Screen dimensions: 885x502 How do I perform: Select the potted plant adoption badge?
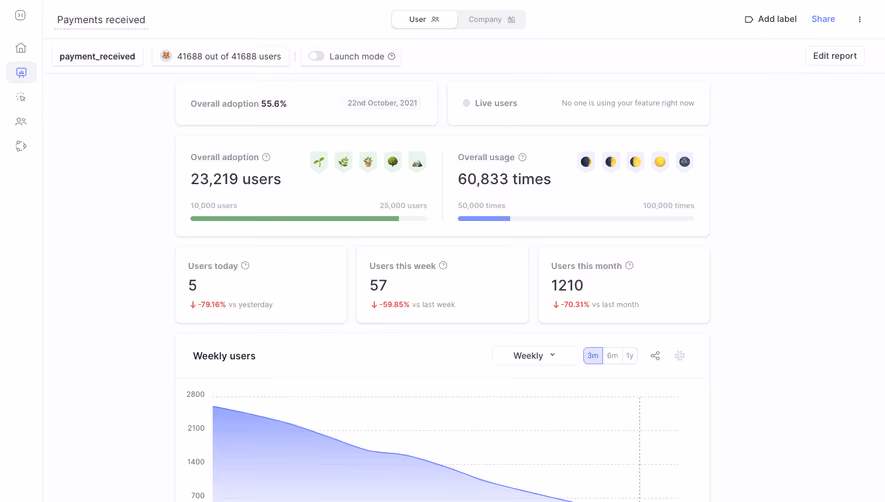tap(368, 162)
